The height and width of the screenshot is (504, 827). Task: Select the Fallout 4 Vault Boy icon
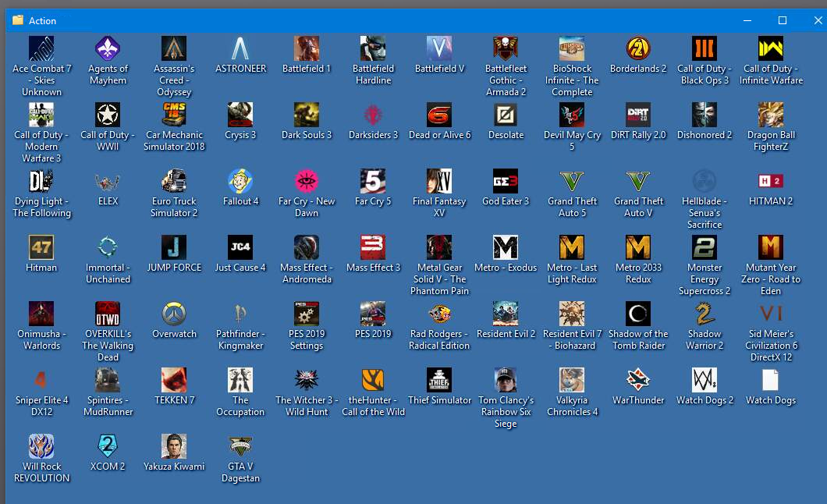(x=240, y=181)
